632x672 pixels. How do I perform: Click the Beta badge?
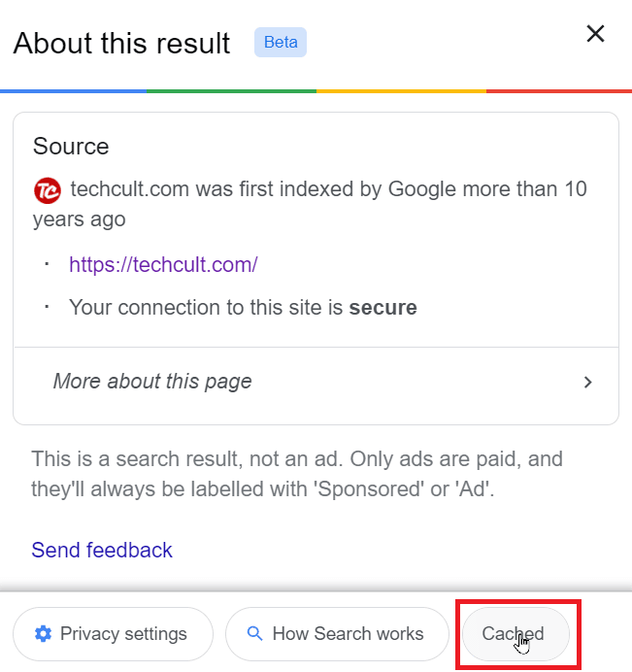(281, 42)
